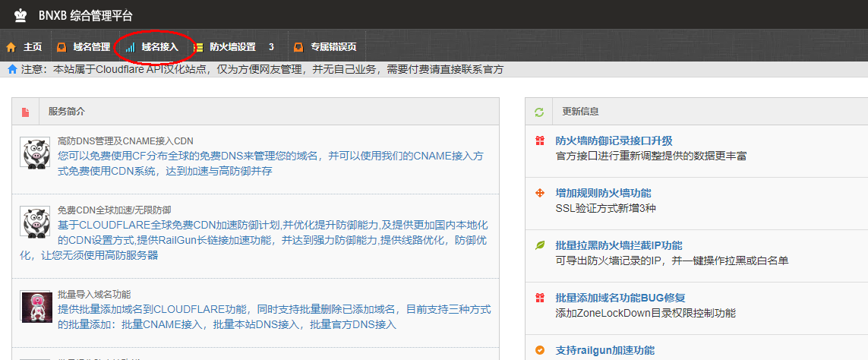Click the pink robot thumbnail beside 批量导入域名功能

click(x=35, y=305)
